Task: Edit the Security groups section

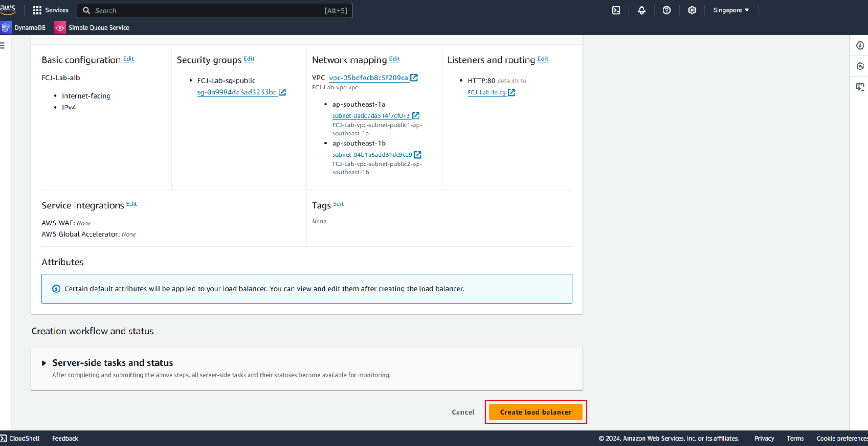Action: tap(249, 59)
